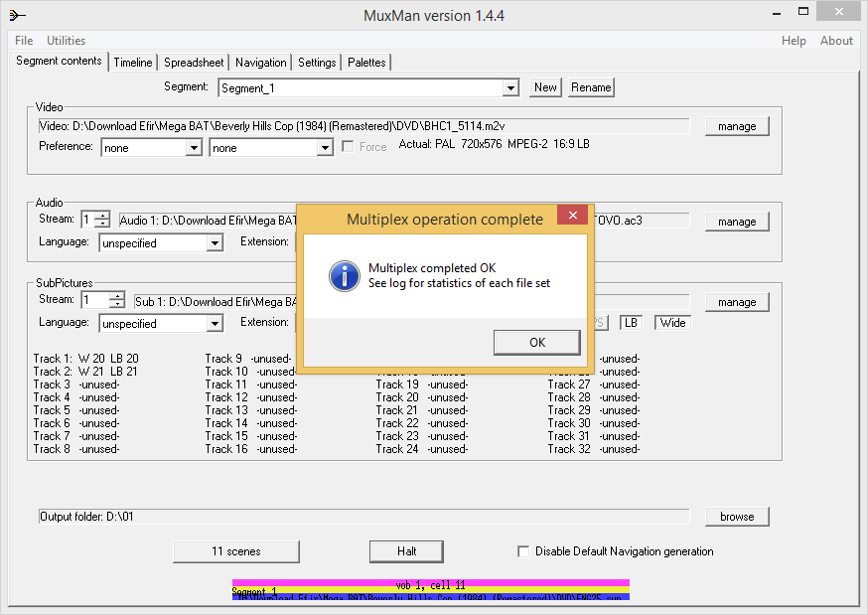Click manage button in Video section
Viewport: 868px width, 615px height.
[x=737, y=127]
